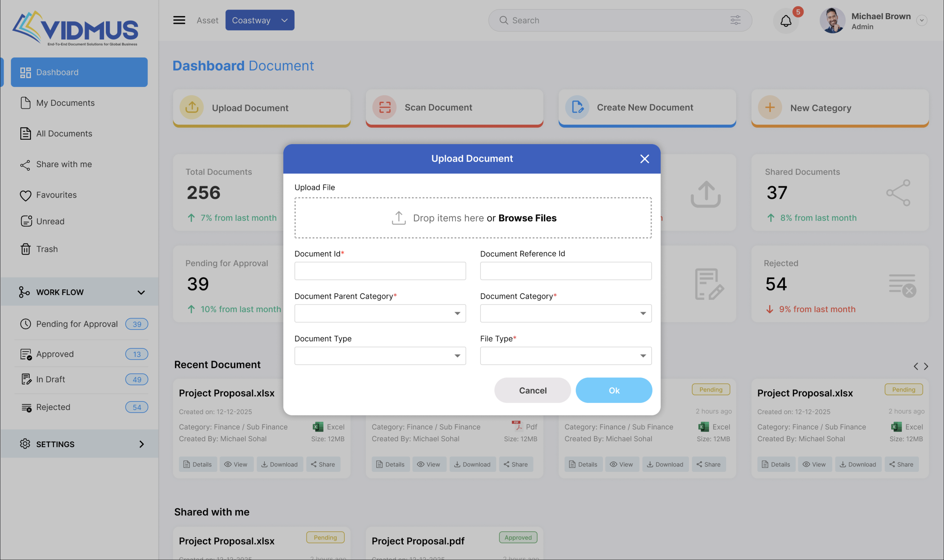Click previous arrow in Recent Document

point(915,366)
